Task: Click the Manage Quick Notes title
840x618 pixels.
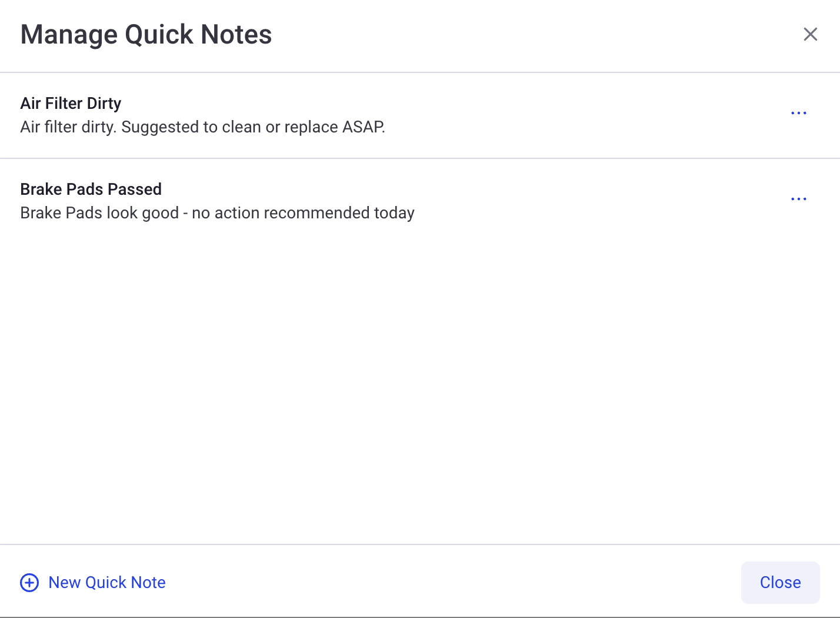Action: tap(146, 34)
